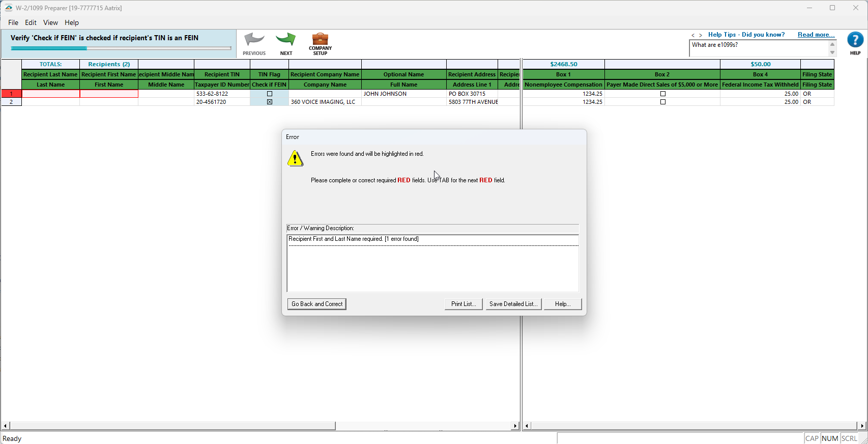This screenshot has height=444, width=868.
Task: Click the progress bar under verify message
Action: point(121,48)
